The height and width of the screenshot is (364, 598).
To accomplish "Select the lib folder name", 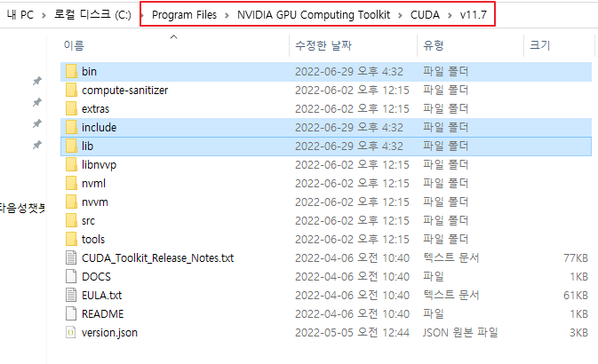I will [x=87, y=146].
